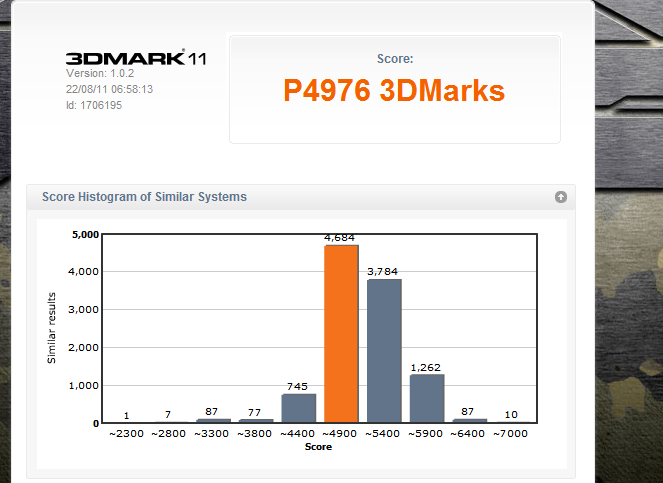The height and width of the screenshot is (483, 663).
Task: Click the P4976 3DMarks score text
Action: click(x=394, y=91)
